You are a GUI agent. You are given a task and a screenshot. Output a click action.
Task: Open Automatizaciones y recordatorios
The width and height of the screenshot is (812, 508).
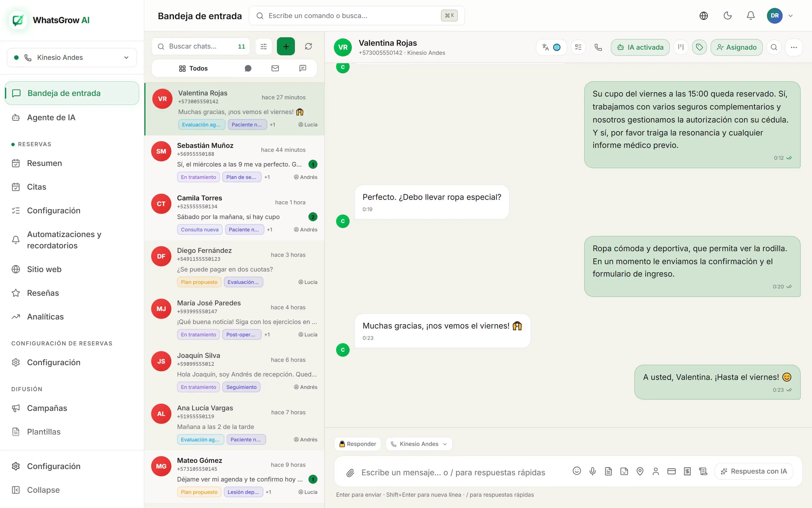click(x=72, y=240)
